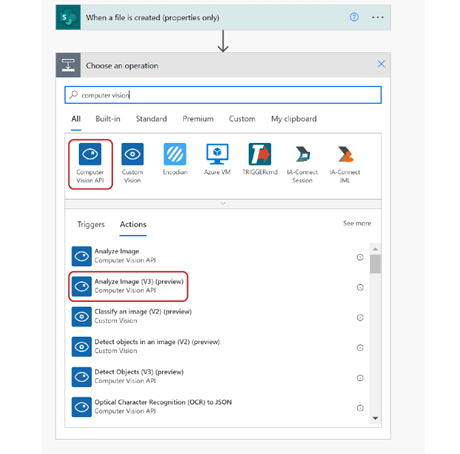This screenshot has width=460, height=454.
Task: Click into the computer vision search field
Action: coord(223,95)
